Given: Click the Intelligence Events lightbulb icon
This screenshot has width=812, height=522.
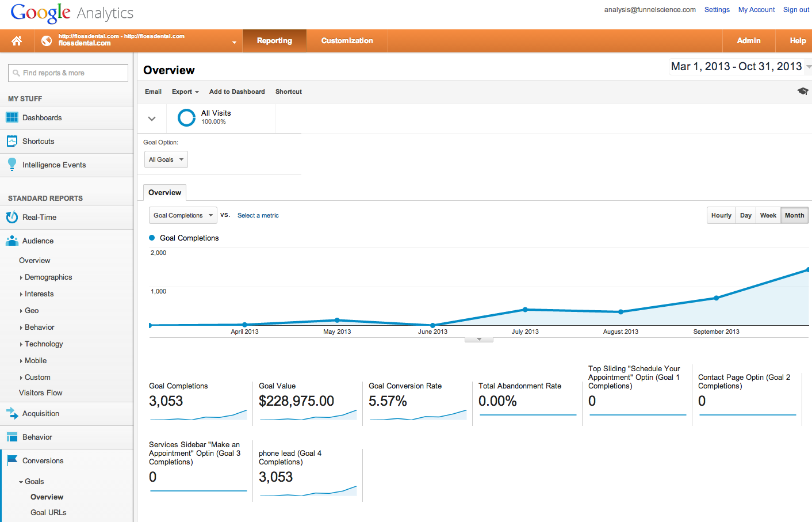Looking at the screenshot, I should [x=12, y=165].
